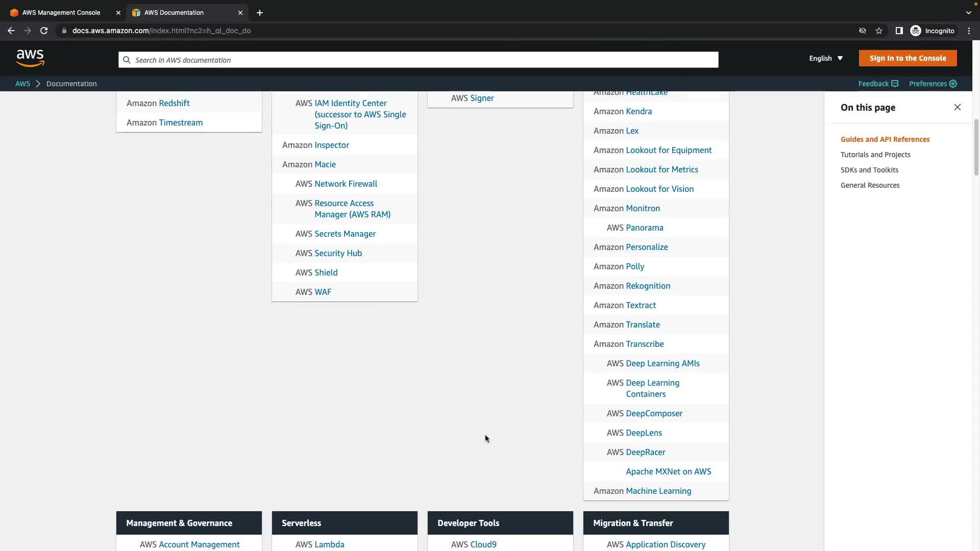Click the AWS breadcrumb link
Screen dimensions: 980x551
pos(22,84)
